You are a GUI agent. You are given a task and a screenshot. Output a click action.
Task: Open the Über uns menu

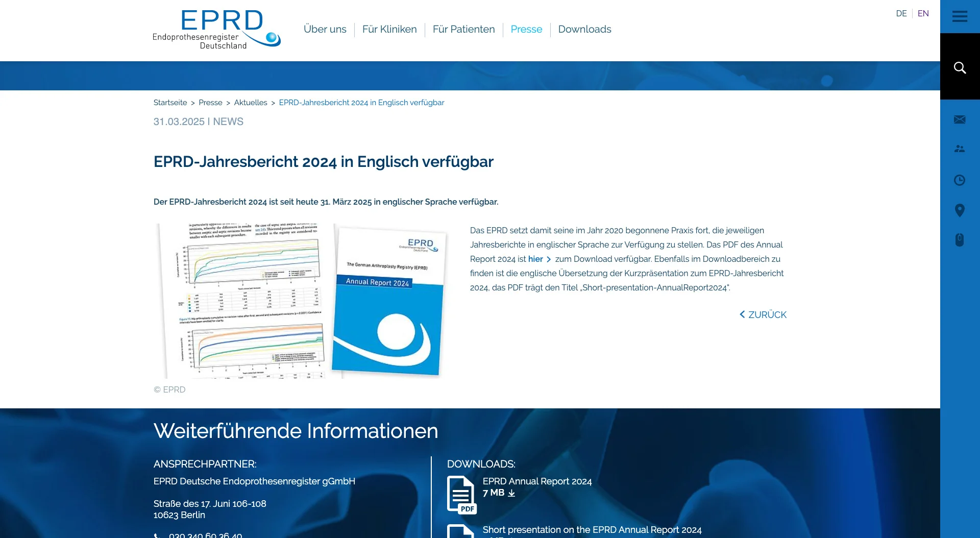point(325,30)
